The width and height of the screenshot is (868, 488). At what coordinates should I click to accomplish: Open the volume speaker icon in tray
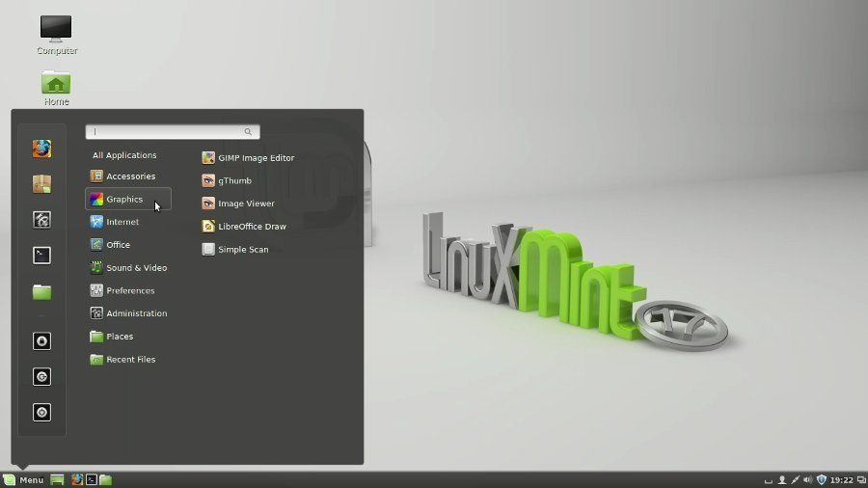click(x=807, y=480)
